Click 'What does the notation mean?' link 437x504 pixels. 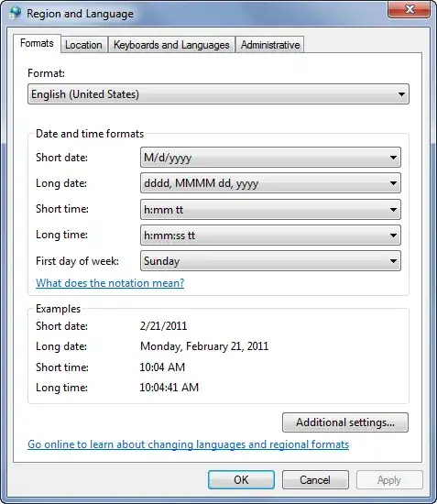coord(110,283)
